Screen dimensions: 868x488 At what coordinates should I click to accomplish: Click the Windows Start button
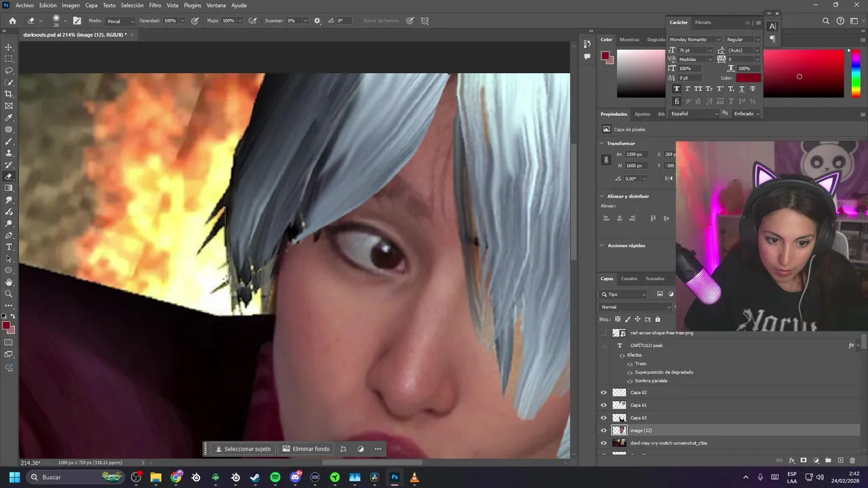(14, 477)
